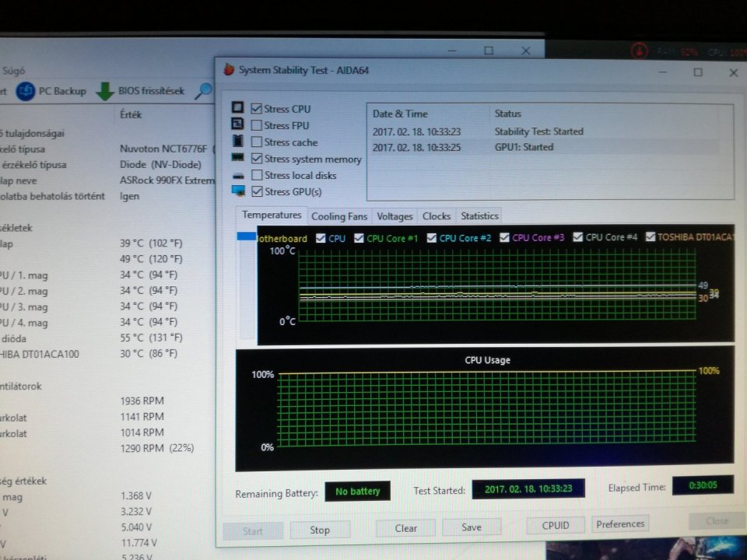
Task: Click the Date & Time column header
Action: click(400, 114)
